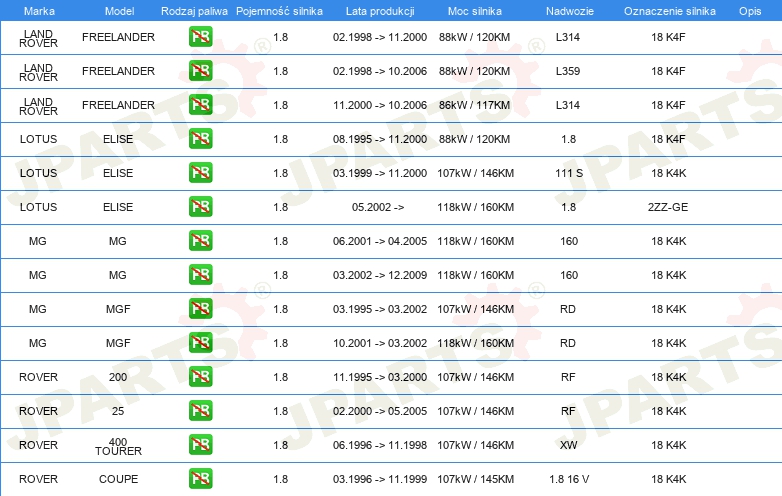Sort by the Marka column header

pyautogui.click(x=38, y=10)
